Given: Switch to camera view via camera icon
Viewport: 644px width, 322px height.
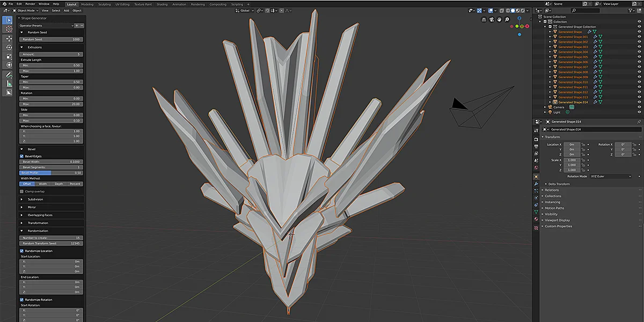Looking at the screenshot, I should click(x=491, y=19).
